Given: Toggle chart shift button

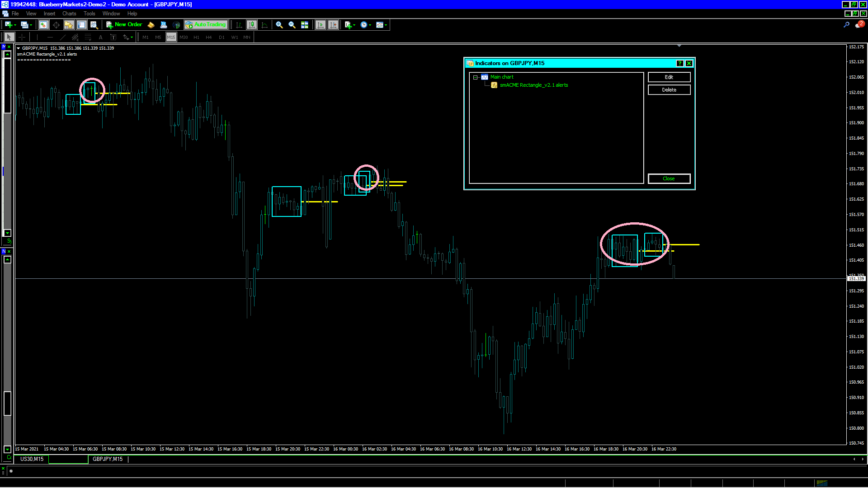Looking at the screenshot, I should (x=333, y=25).
